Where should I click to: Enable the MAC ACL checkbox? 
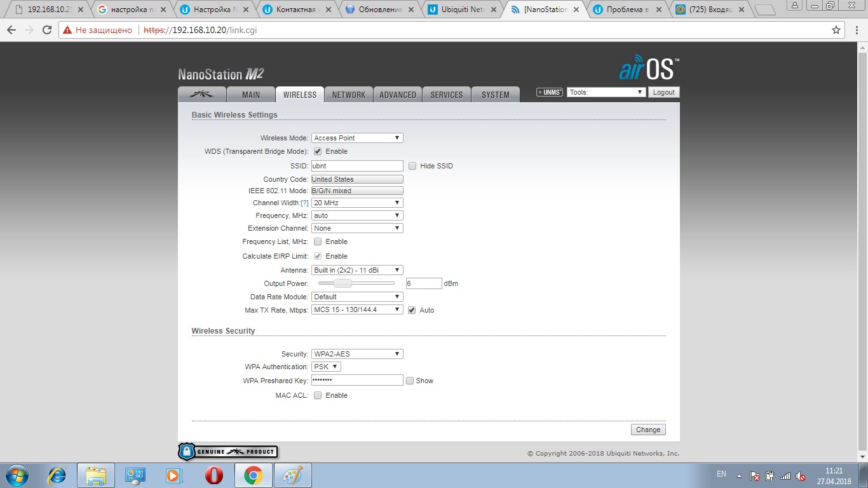(x=318, y=395)
